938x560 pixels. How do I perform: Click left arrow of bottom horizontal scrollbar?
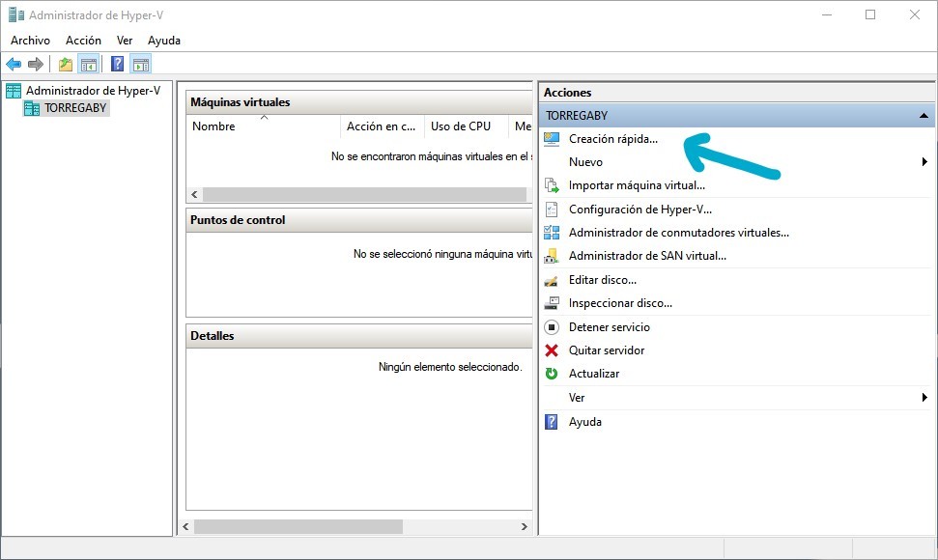tap(185, 526)
